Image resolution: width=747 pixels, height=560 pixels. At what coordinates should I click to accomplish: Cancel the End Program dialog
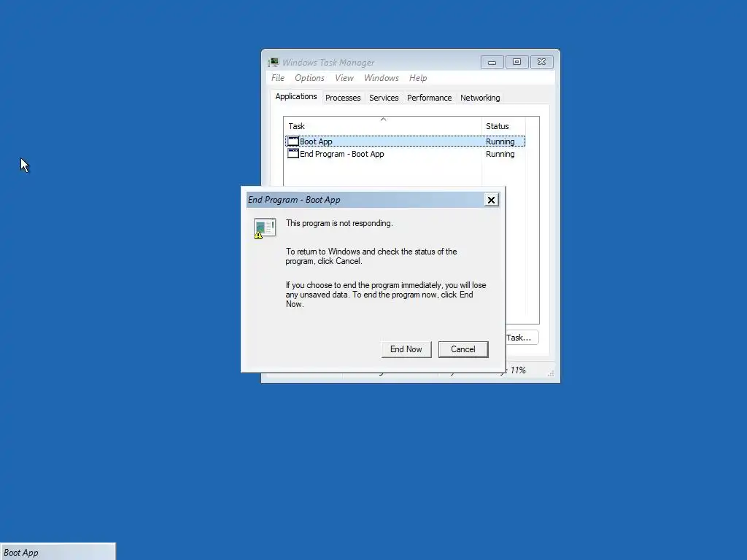(463, 349)
